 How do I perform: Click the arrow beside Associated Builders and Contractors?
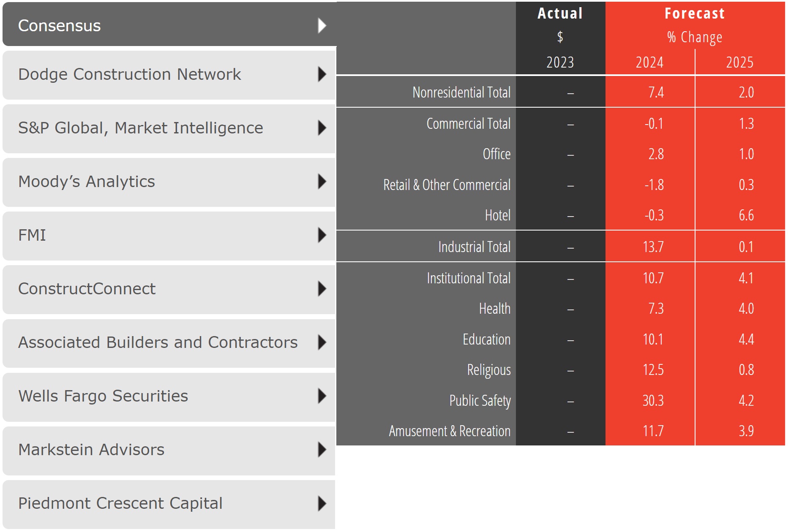coord(322,342)
